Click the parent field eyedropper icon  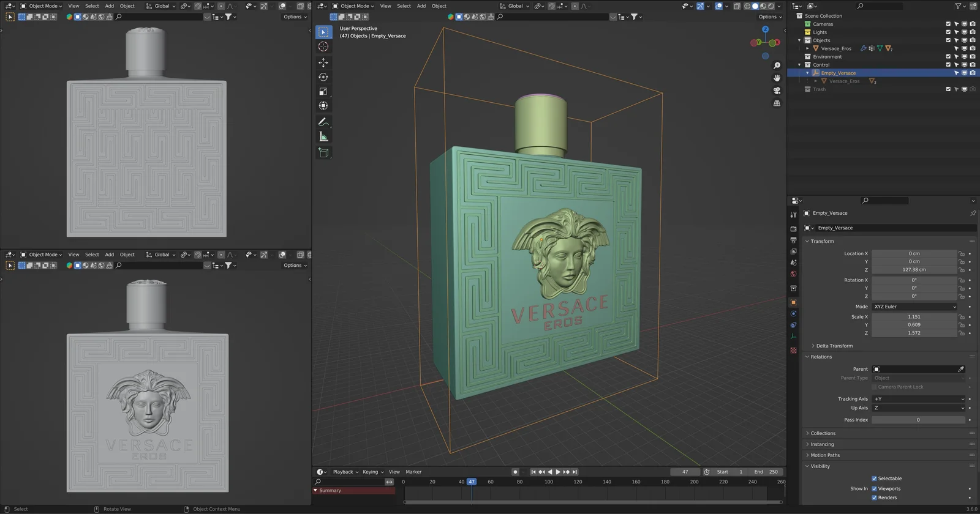click(x=960, y=369)
